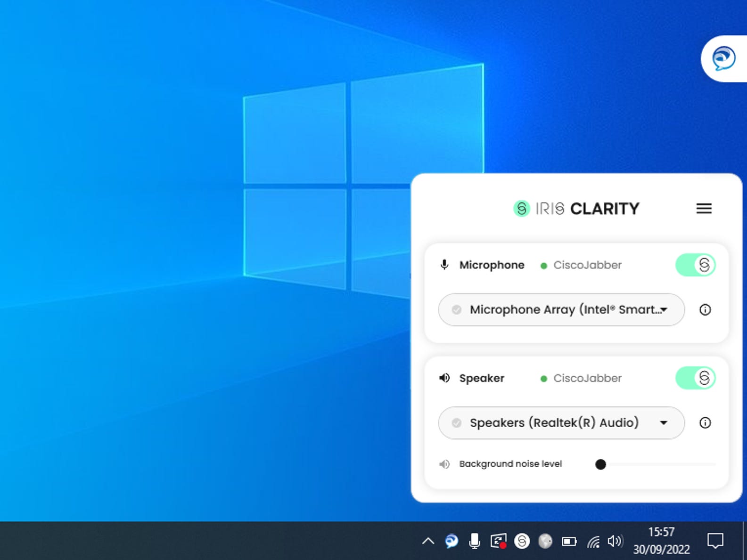Screen dimensions: 747x560
Task: Click the Microphone section label
Action: (492, 265)
